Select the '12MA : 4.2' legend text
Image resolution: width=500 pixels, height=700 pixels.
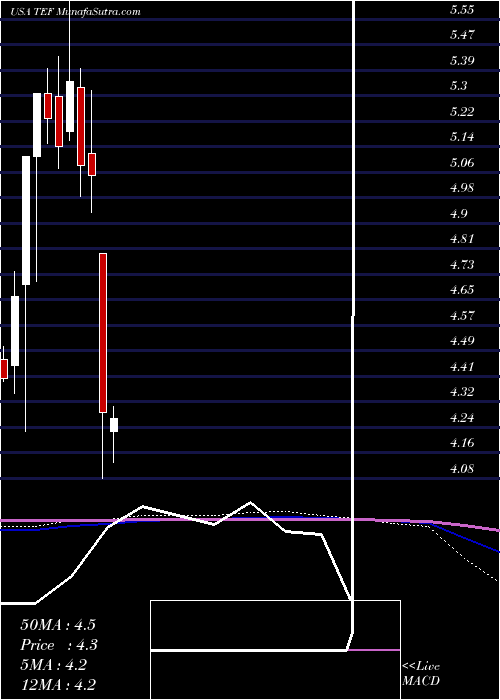click(58, 685)
